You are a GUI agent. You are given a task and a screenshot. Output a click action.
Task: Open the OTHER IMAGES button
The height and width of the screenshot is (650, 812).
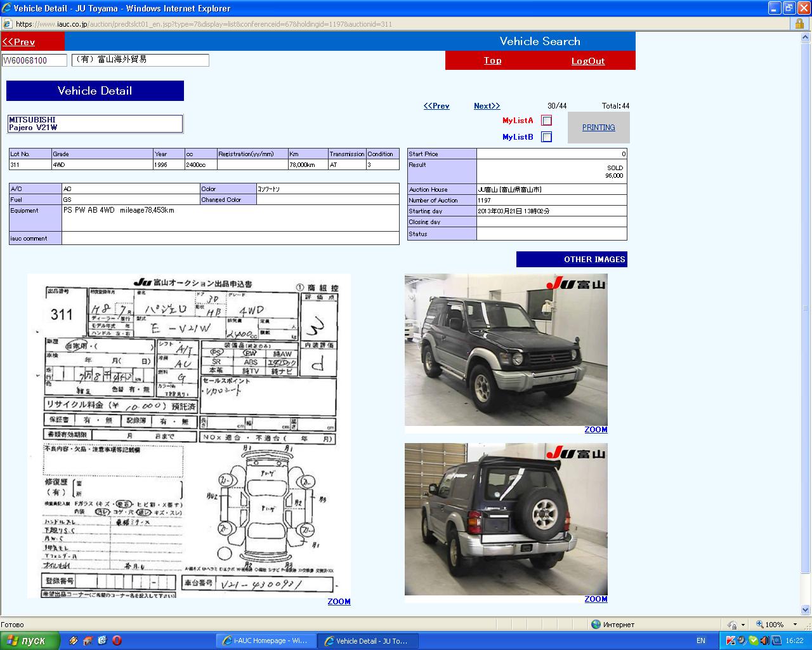click(572, 259)
